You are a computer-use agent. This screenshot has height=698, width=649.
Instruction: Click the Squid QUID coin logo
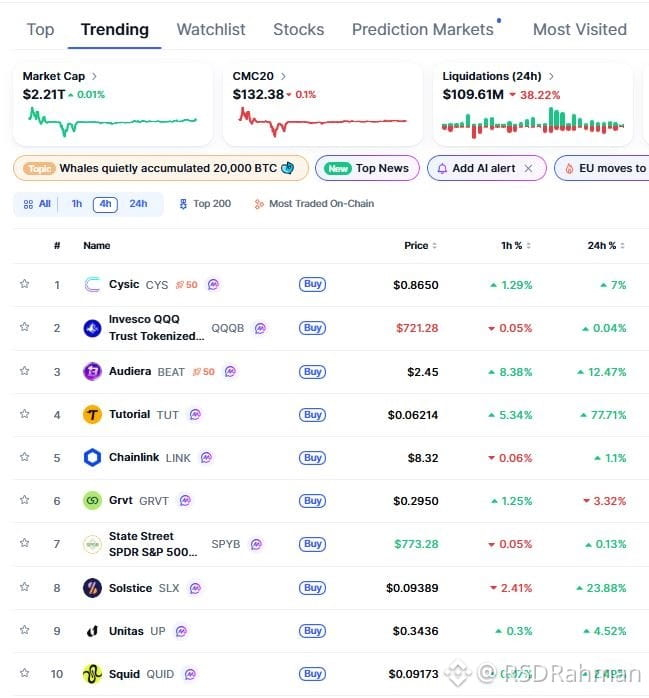point(92,674)
